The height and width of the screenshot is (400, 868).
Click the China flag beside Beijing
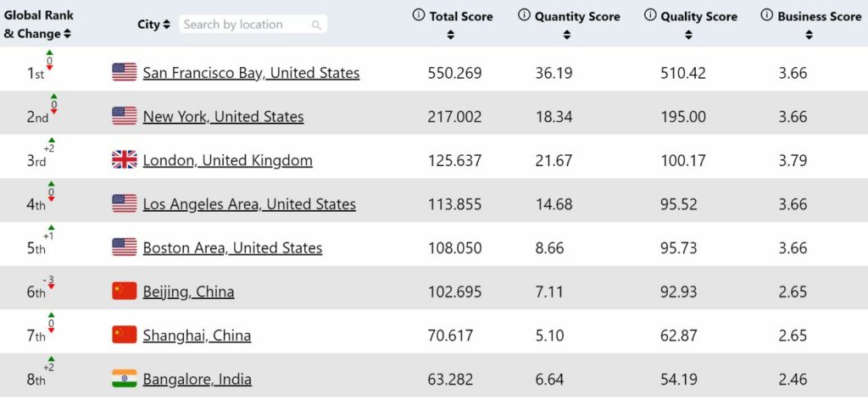point(125,291)
